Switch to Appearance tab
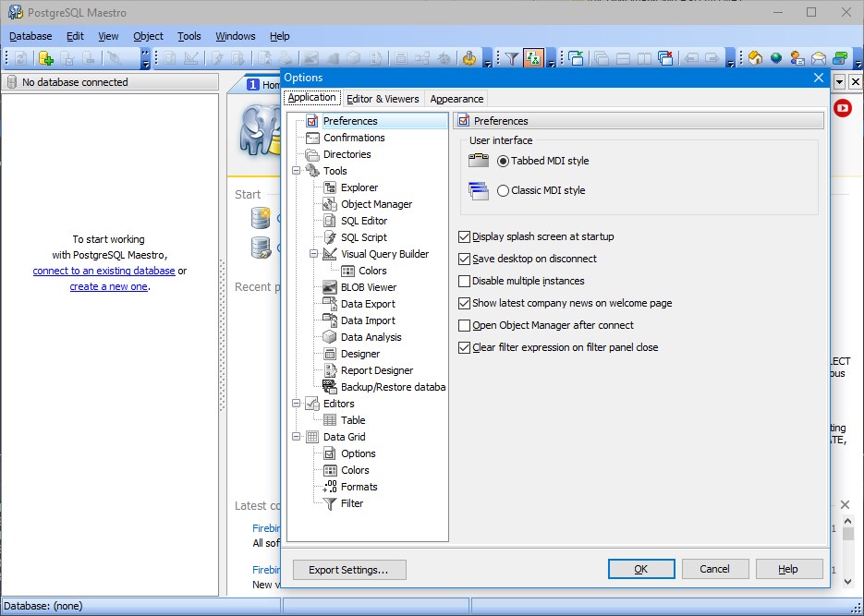This screenshot has height=616, width=864. coord(456,99)
